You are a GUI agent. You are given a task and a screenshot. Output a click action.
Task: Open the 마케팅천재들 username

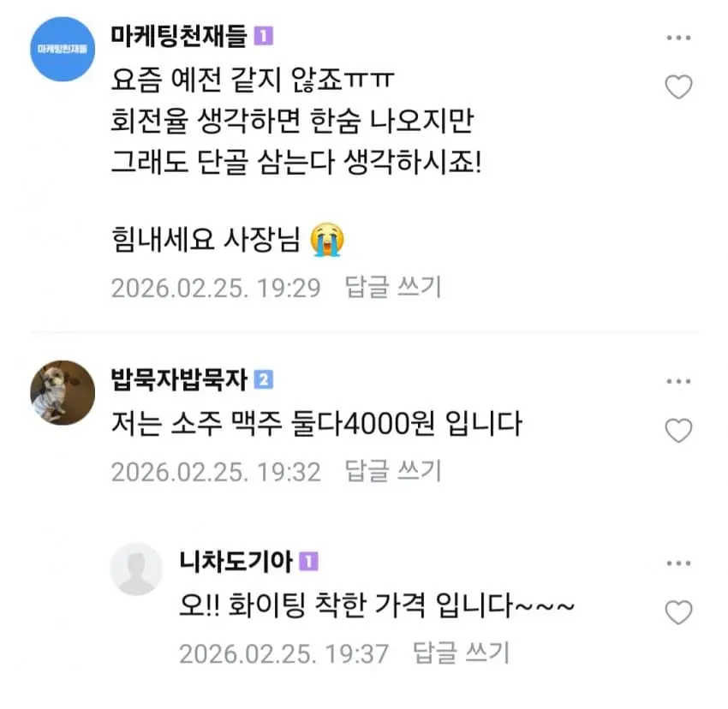179,36
